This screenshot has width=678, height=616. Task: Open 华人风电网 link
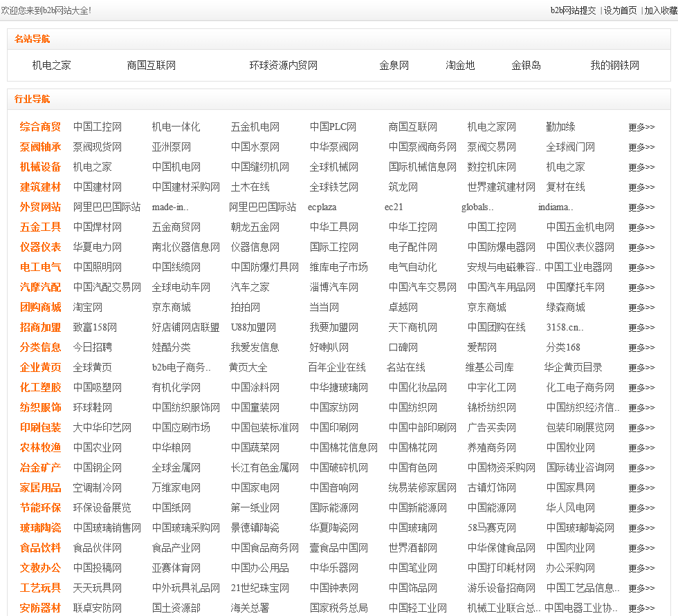coord(570,507)
